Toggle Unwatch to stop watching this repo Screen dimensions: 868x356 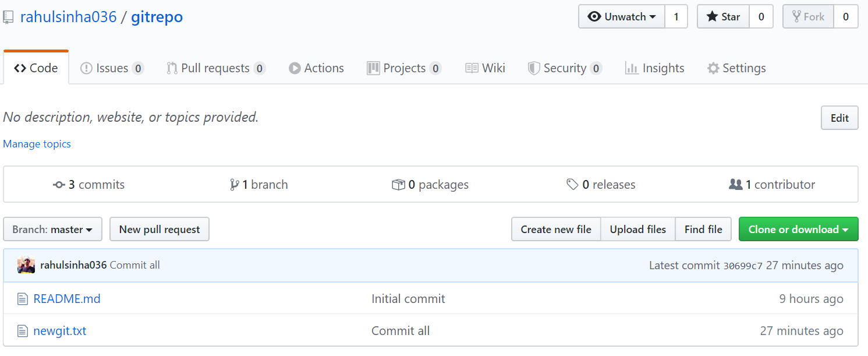pyautogui.click(x=621, y=16)
